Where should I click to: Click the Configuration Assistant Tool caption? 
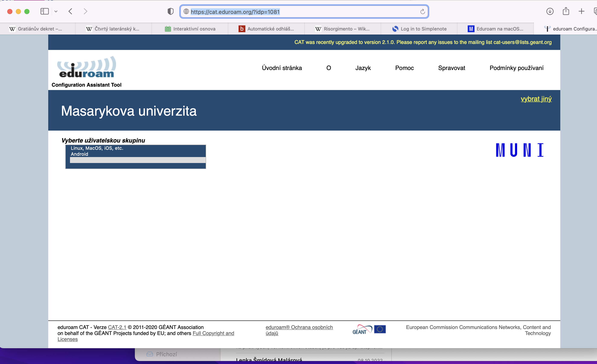(86, 85)
